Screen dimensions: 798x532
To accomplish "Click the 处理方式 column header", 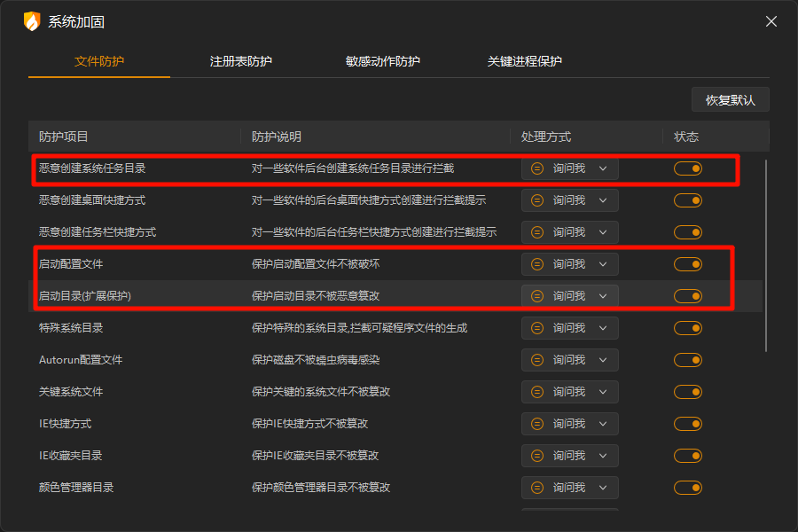I will point(546,137).
